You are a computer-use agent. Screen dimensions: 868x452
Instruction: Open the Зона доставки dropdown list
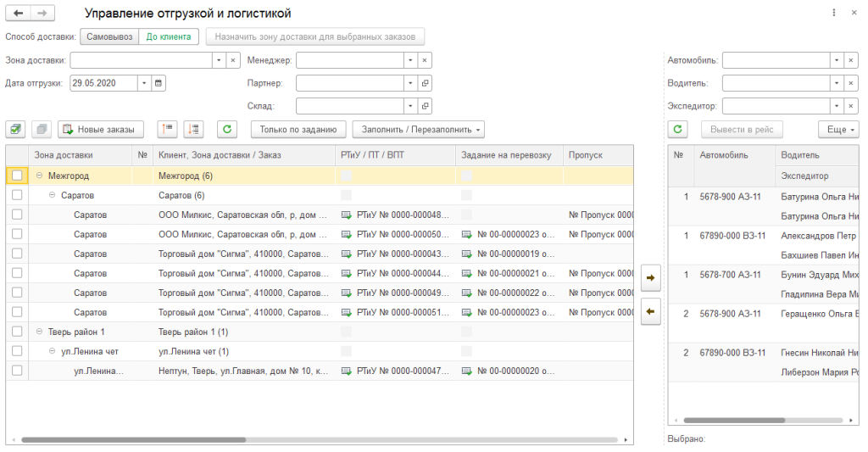218,60
